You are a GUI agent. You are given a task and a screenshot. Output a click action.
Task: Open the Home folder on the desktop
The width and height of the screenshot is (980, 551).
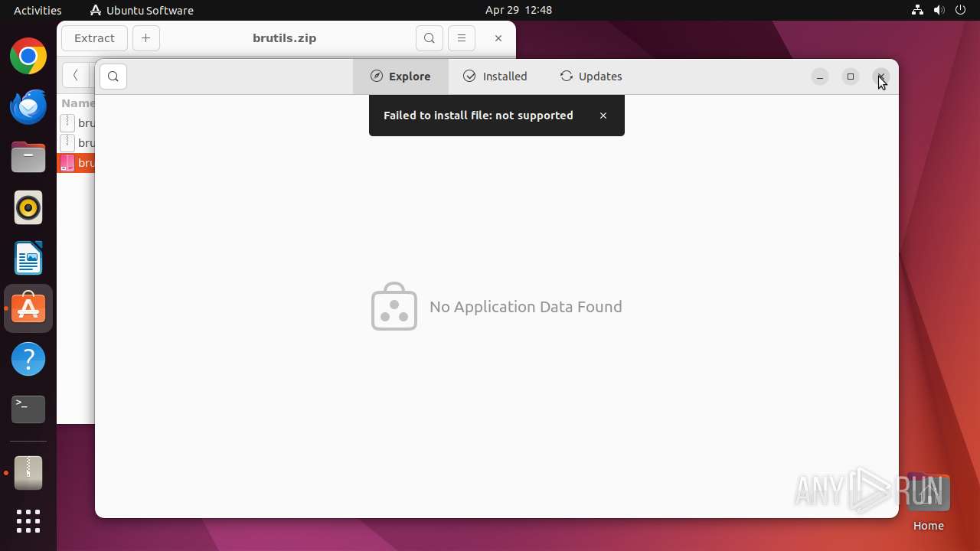[x=928, y=503]
